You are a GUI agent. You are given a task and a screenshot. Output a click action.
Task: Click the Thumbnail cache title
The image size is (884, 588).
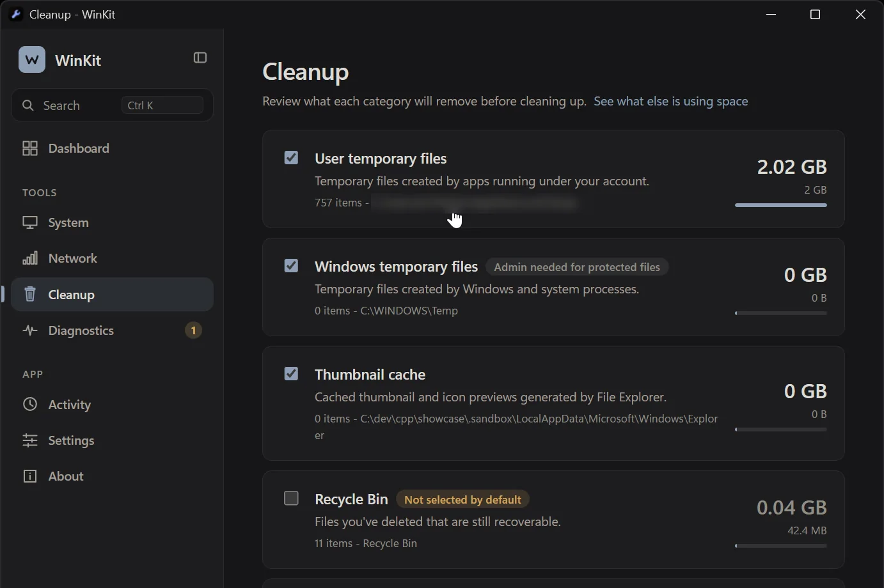(x=370, y=374)
